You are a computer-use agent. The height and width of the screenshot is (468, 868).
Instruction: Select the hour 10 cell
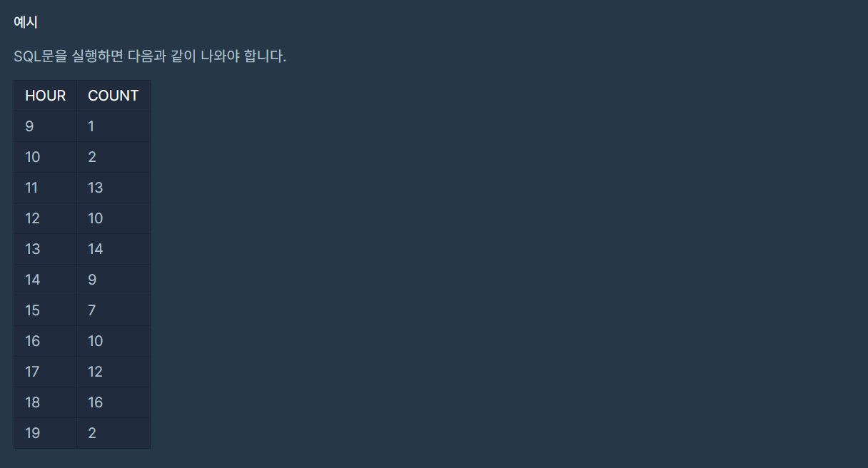(x=45, y=157)
